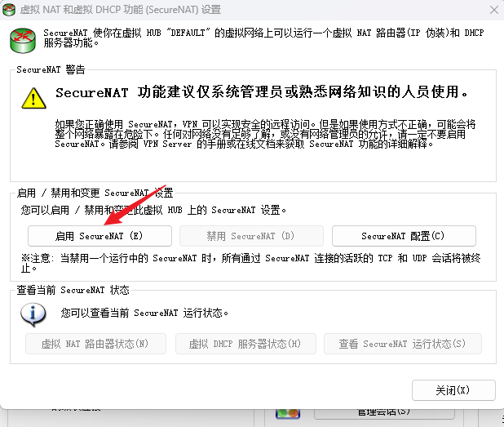Click the SecureNAT 警告 group label
Screen dimensions: 504x427
tap(51, 70)
